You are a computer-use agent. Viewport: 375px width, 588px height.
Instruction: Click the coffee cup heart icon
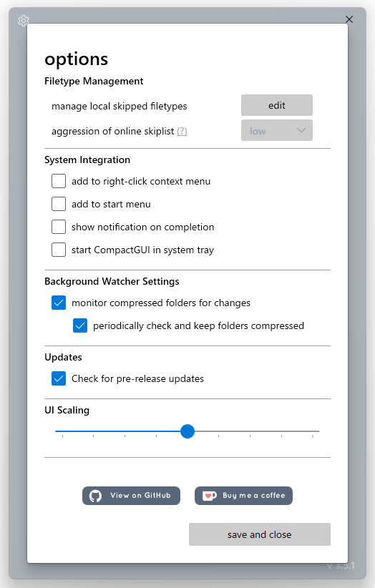[x=209, y=496]
